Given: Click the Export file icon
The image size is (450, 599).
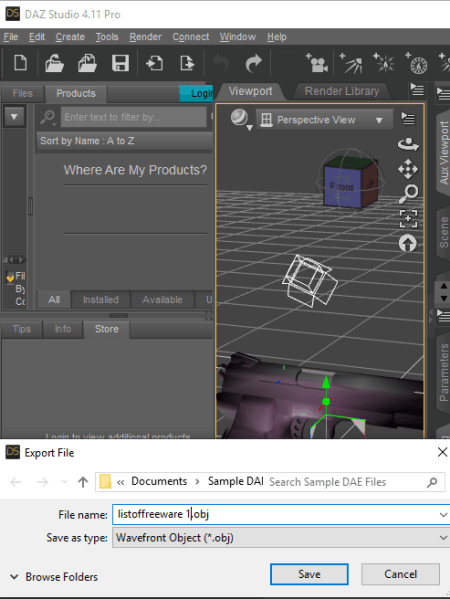Looking at the screenshot, I should (x=187, y=63).
